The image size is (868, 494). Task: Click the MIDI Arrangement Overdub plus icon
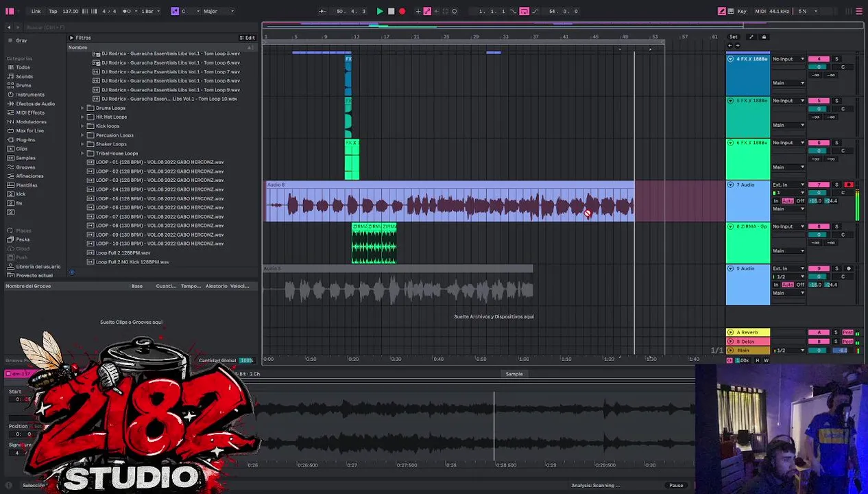click(x=418, y=11)
